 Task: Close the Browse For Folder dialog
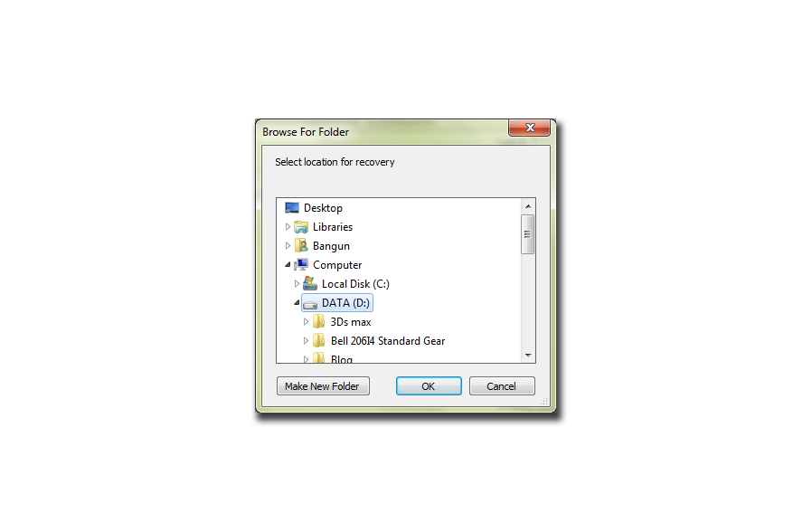pyautogui.click(x=529, y=128)
